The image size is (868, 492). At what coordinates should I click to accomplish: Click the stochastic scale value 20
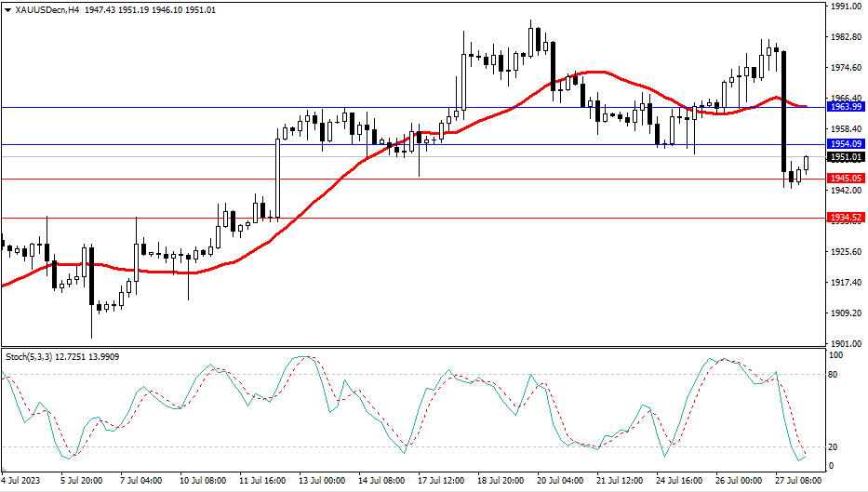(x=833, y=446)
